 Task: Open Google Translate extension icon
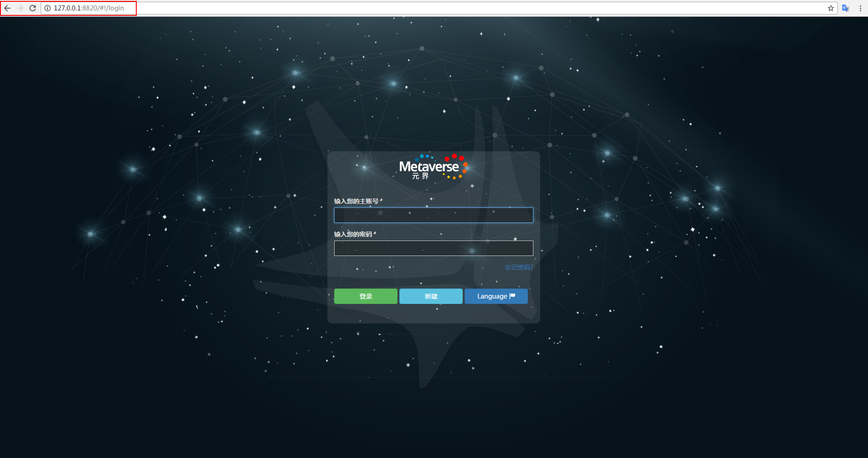coord(845,8)
